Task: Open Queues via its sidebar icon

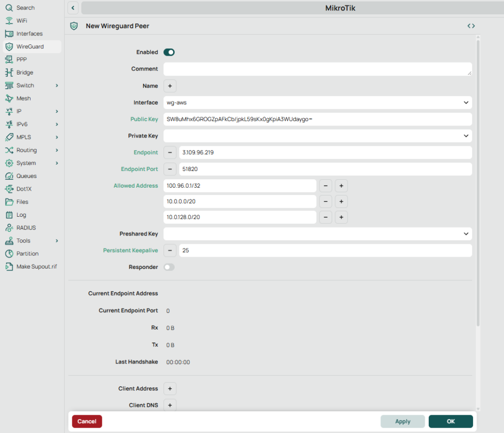Action: coord(8,176)
